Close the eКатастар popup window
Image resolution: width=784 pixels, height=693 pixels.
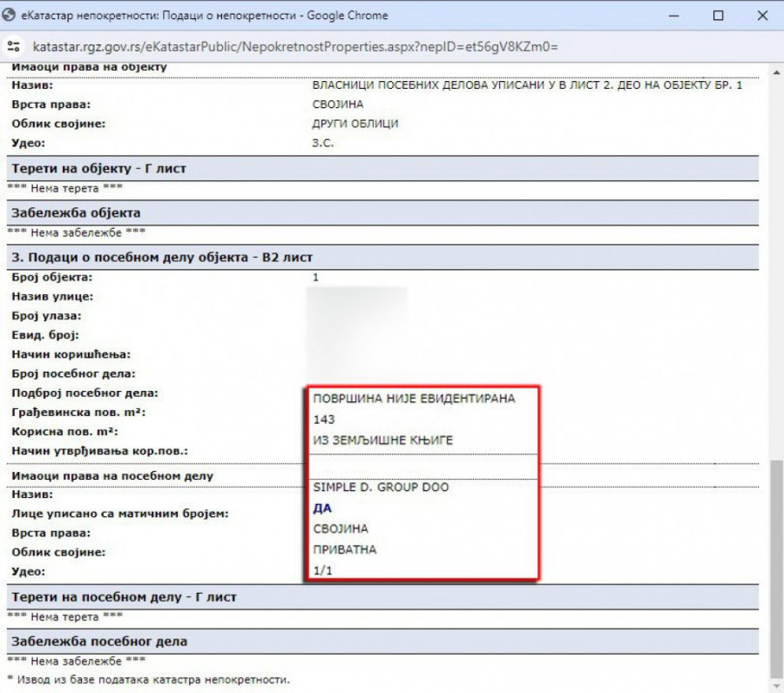coord(764,16)
